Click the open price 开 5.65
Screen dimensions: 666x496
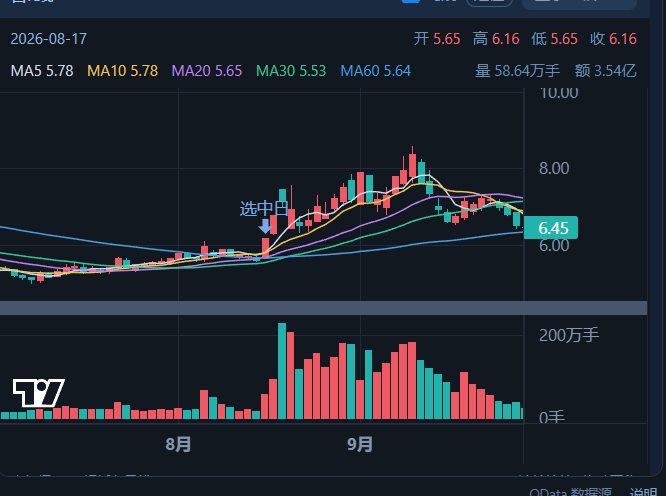coord(437,39)
